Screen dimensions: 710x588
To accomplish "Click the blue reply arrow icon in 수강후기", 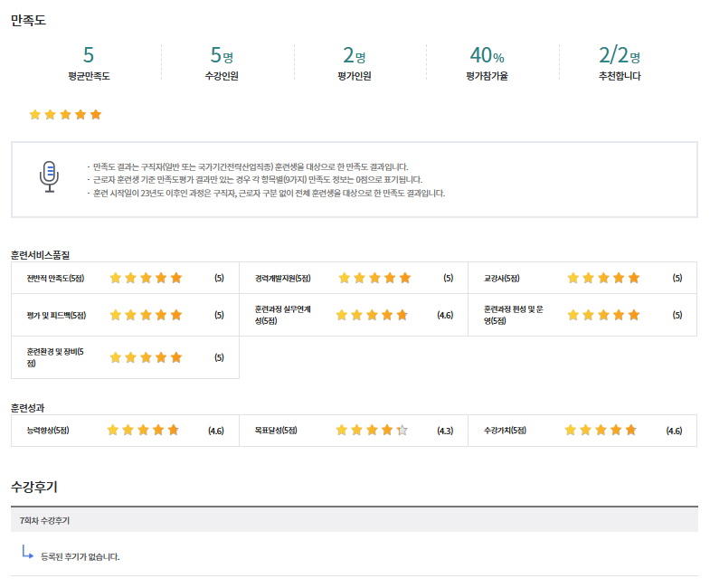I will tap(27, 551).
